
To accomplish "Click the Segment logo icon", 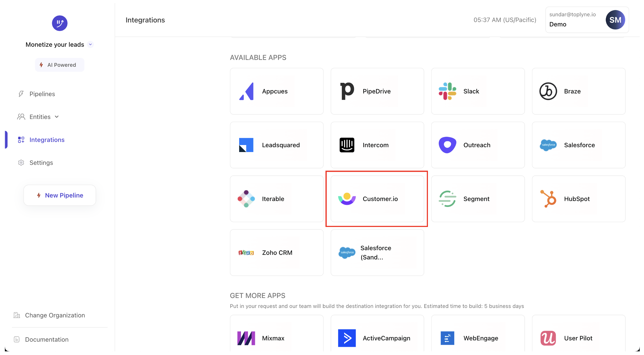I will (447, 199).
